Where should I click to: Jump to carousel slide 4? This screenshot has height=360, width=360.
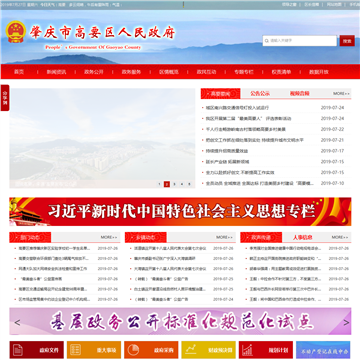click(182, 184)
